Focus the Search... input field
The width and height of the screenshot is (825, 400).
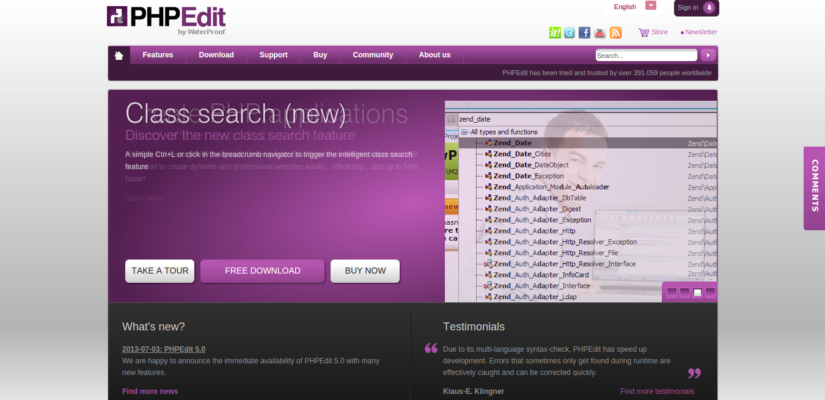coord(646,55)
